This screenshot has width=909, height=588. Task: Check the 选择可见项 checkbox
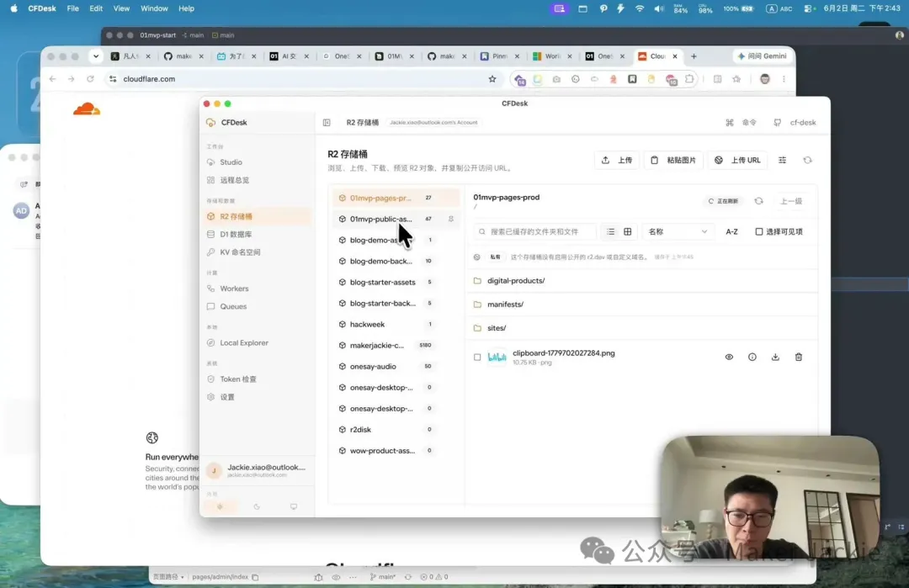point(759,231)
